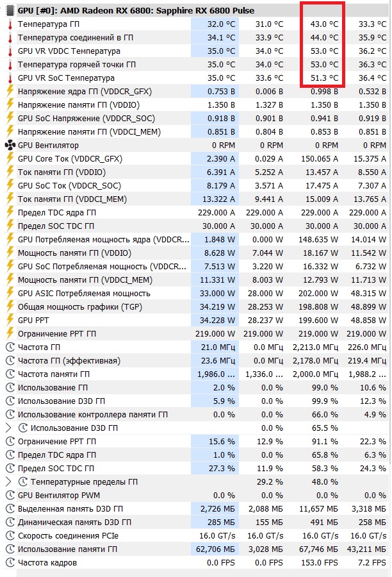Viewport: 392px width, 577px height.
Task: Click the fan icon beside GPU Вентилятор
Action: click(10, 146)
